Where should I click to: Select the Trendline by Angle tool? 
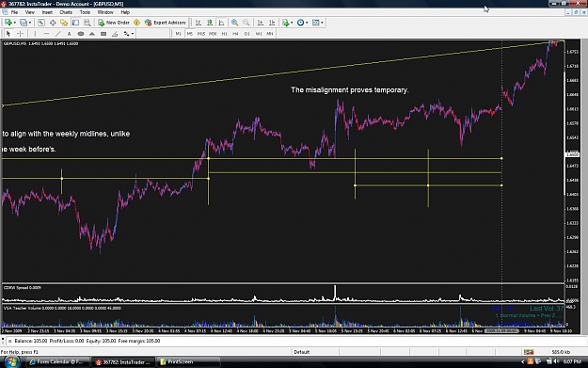pos(115,34)
